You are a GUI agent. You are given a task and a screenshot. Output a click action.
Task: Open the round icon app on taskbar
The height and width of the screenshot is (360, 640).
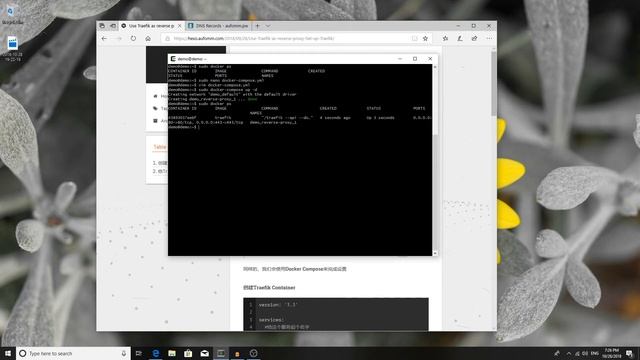(253, 353)
